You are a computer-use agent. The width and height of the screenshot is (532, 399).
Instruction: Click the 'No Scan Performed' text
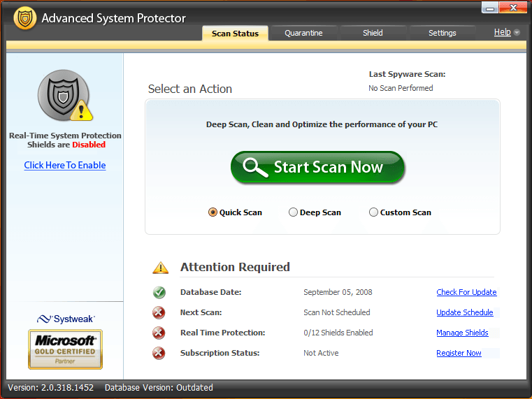pos(401,88)
